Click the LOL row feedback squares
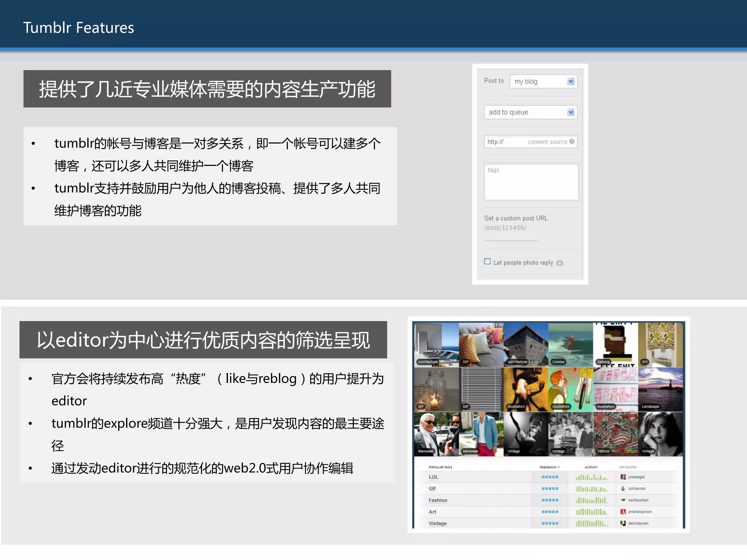 pyautogui.click(x=550, y=477)
